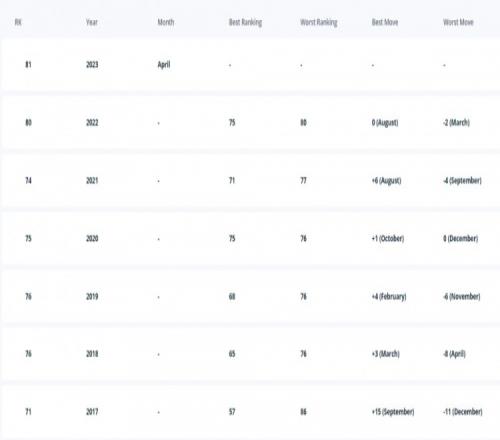Click the Best Move column header
500x440 pixels.
click(385, 22)
